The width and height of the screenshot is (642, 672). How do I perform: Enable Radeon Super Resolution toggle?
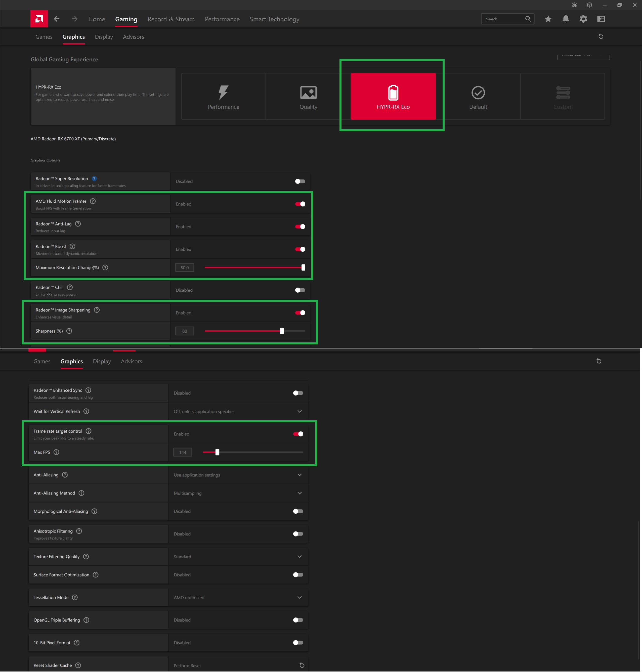click(x=300, y=181)
